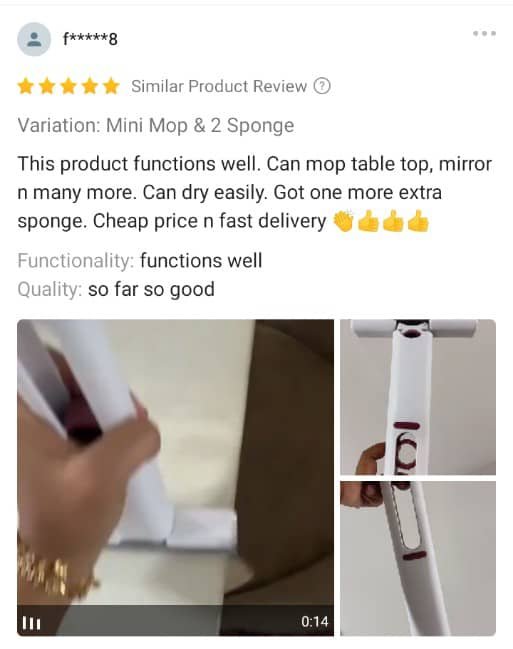
Task: Seek on the video's bottom control bar
Action: 175,620
